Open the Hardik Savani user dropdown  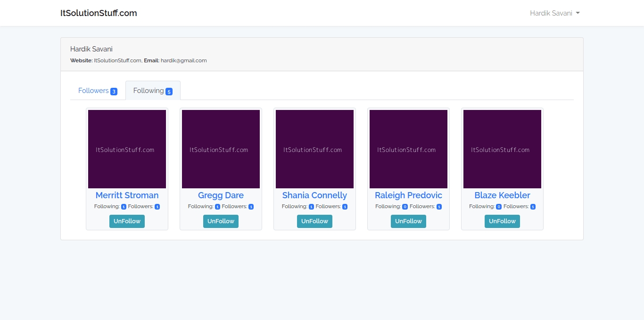coord(554,13)
